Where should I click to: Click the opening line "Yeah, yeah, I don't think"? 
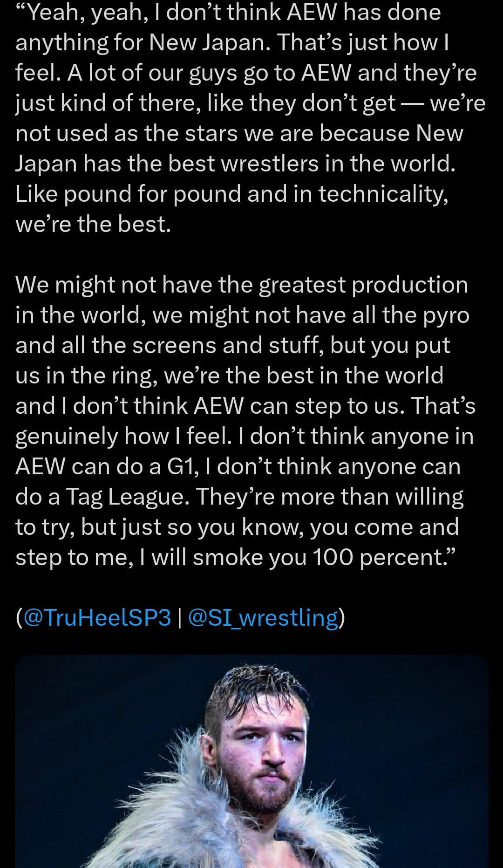[228, 13]
